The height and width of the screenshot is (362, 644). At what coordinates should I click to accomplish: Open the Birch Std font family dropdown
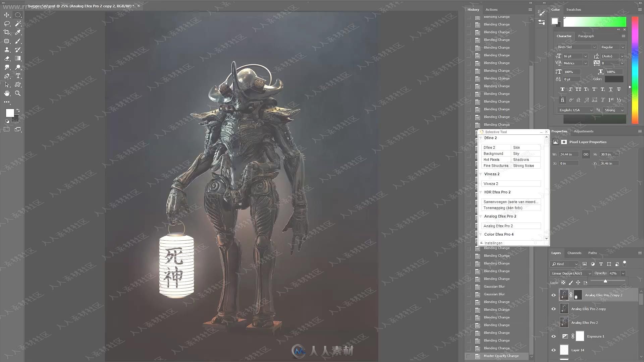594,47
